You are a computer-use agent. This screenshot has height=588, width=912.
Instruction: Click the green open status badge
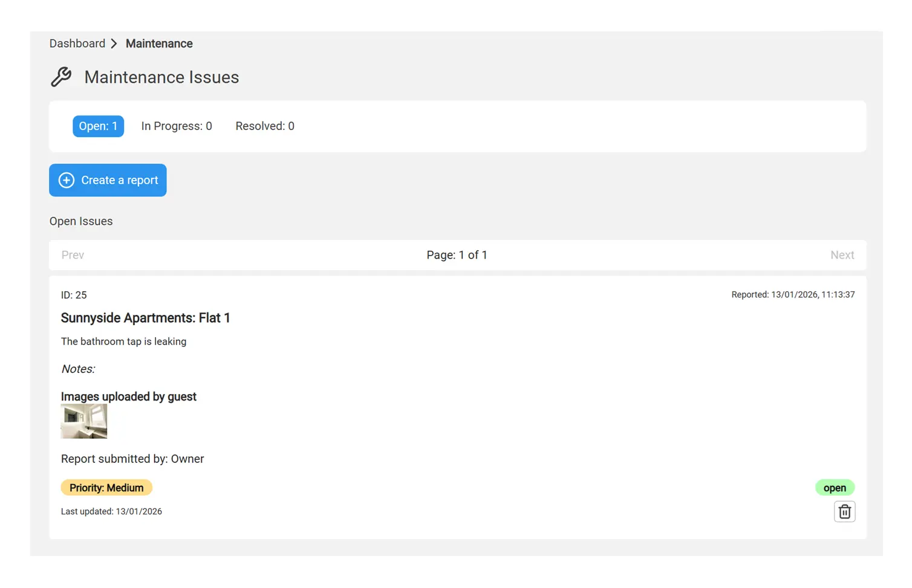coord(835,488)
